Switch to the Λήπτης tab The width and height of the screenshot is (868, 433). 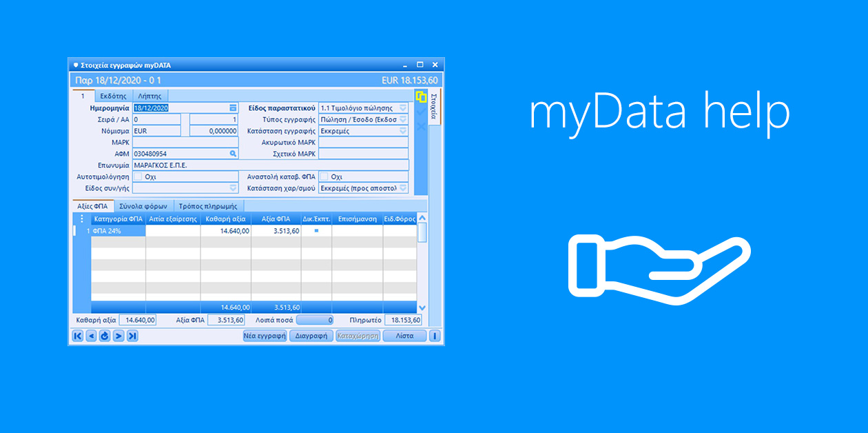[150, 96]
